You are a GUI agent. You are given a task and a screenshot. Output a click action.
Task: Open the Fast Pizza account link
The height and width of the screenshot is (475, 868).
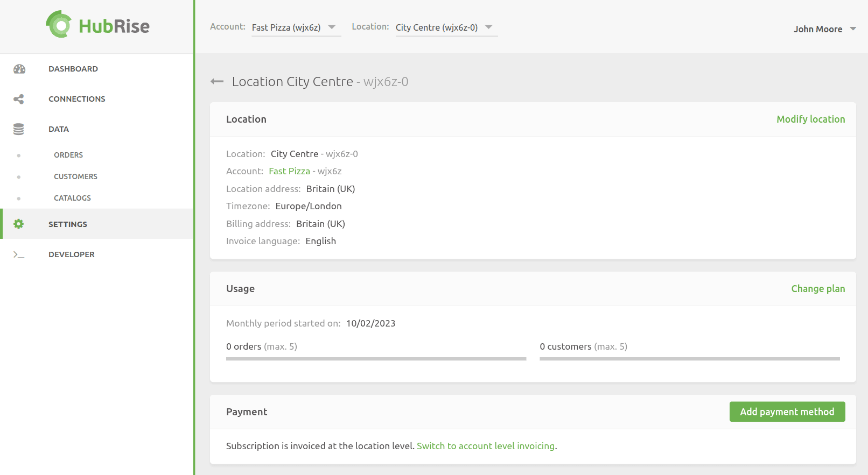[x=290, y=171]
